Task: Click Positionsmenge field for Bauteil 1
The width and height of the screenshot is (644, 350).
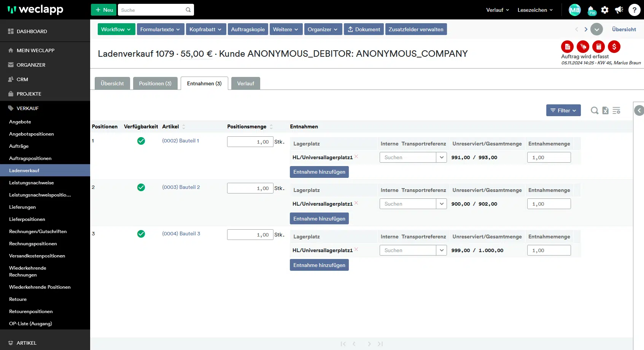Action: (x=250, y=142)
